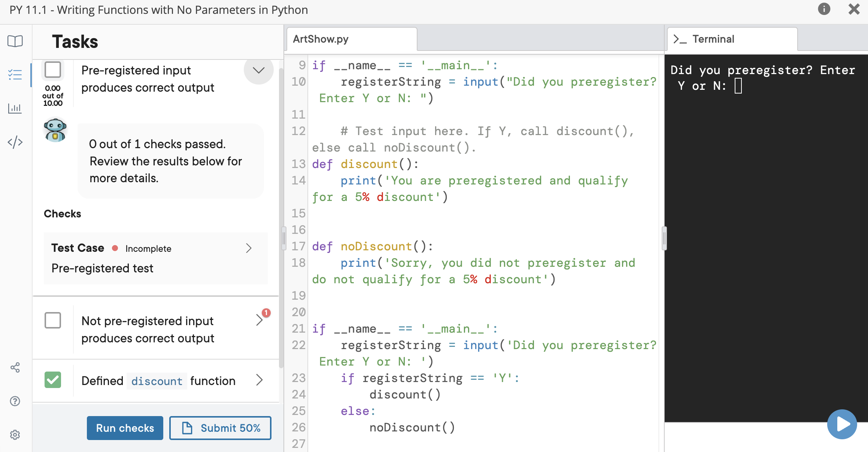Switch to the ArtShow.py tab
Image resolution: width=868 pixels, height=452 pixels.
pos(320,39)
